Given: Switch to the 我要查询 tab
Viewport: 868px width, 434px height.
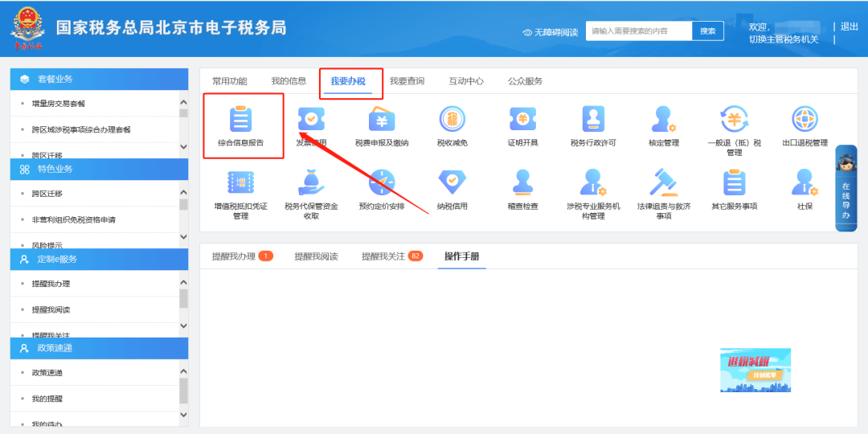Looking at the screenshot, I should point(407,81).
